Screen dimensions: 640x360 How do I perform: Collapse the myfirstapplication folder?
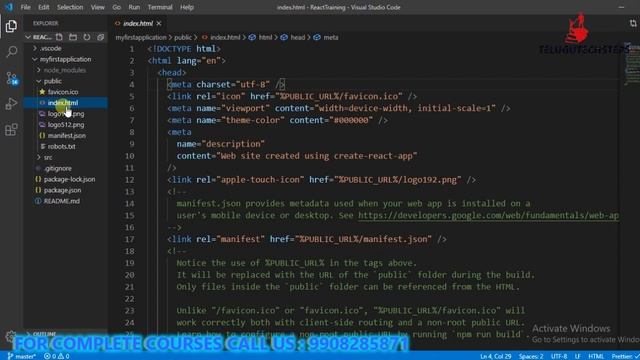65,59
